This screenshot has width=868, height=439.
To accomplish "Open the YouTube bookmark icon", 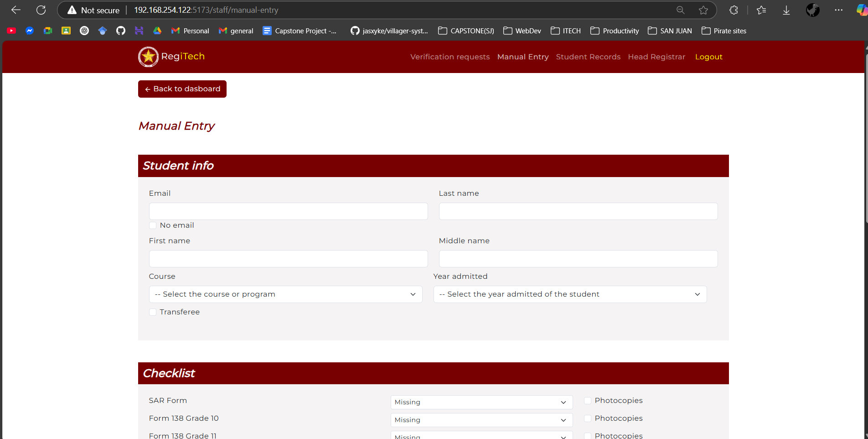I will tap(12, 31).
